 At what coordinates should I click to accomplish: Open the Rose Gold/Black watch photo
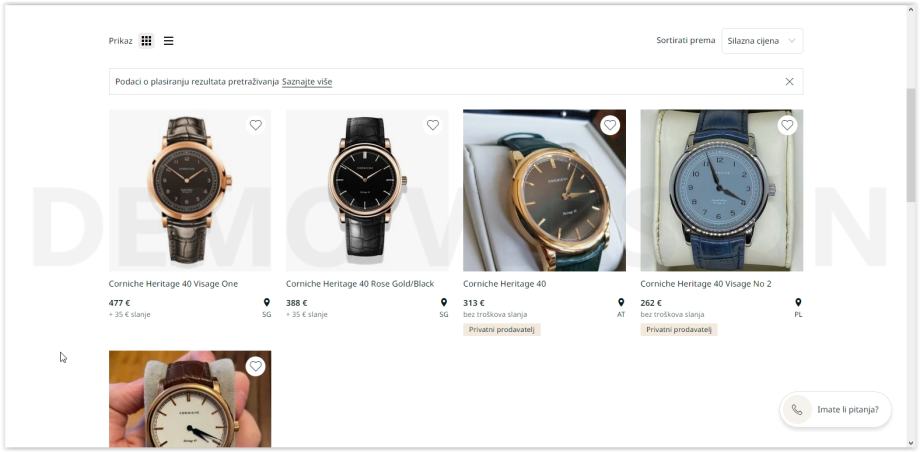(367, 190)
